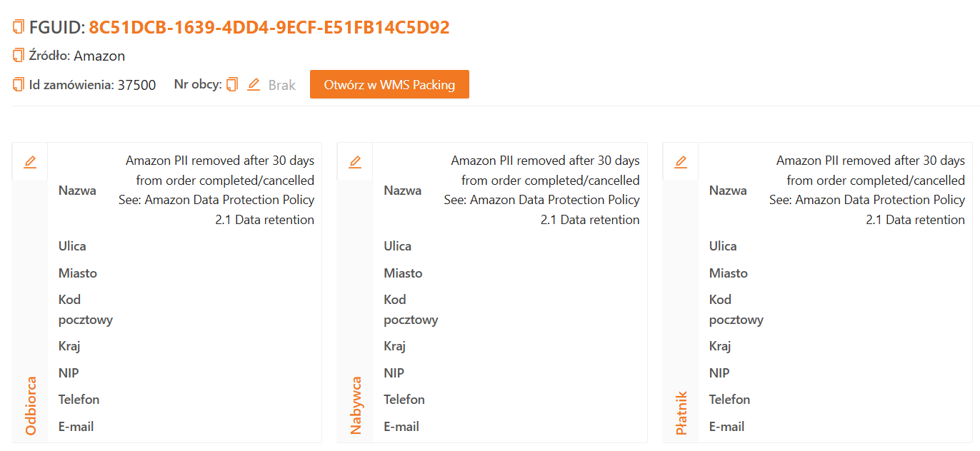
Task: Select the vertical Płatnik label
Action: (x=681, y=412)
